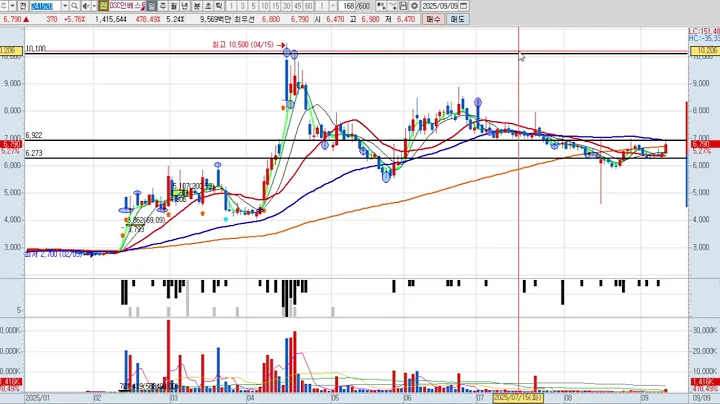720x404 pixels.
Task: Select the second (초) chart period
Action: [x=208, y=6]
